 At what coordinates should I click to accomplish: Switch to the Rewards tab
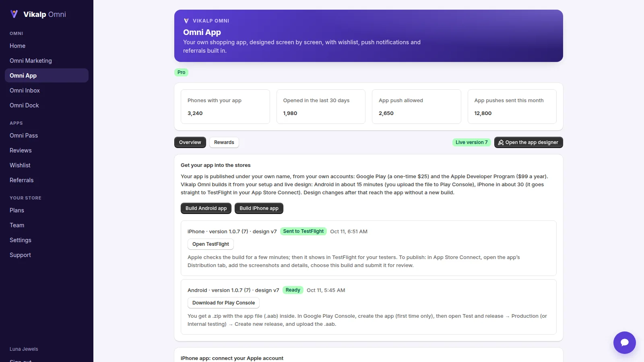click(224, 142)
